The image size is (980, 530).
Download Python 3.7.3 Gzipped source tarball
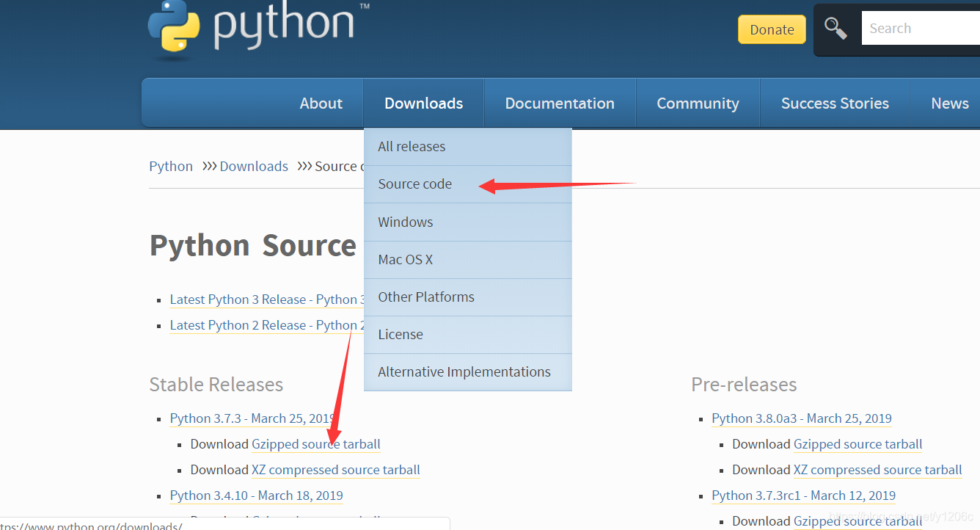click(316, 444)
